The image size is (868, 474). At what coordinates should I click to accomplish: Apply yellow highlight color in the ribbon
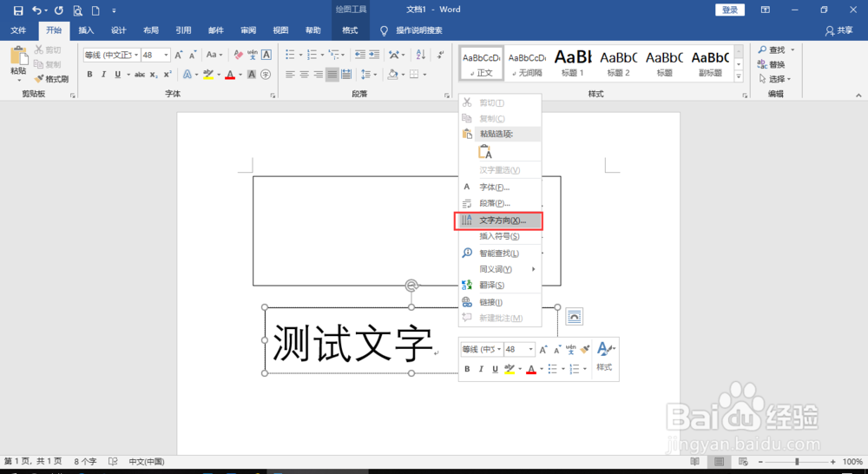(x=208, y=74)
